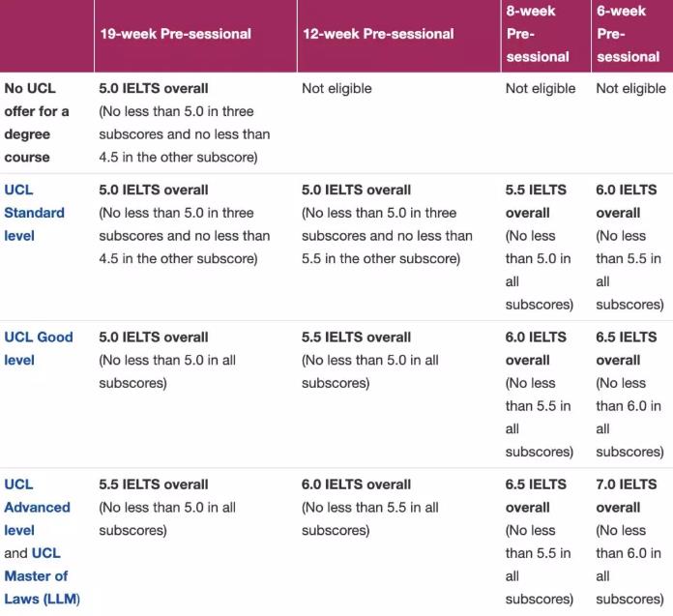
Task: Select '6.0 IELTS overall' in 12-week Advanced row
Action: pos(356,484)
